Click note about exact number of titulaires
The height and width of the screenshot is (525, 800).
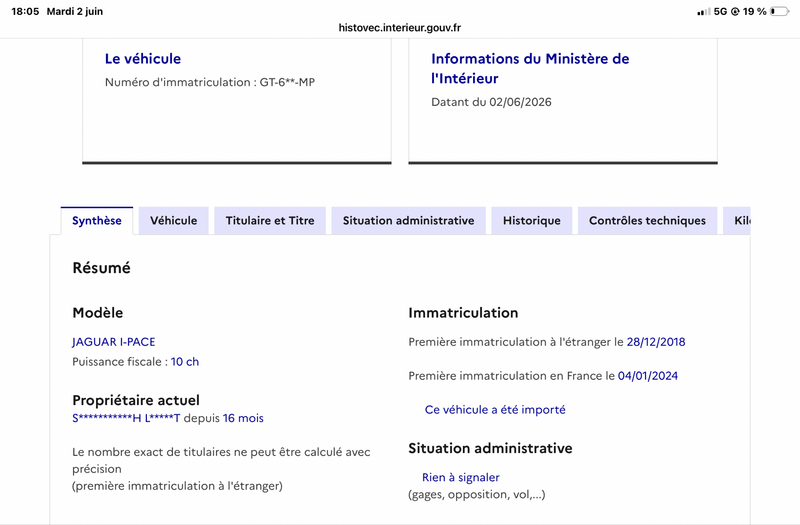[x=221, y=469]
